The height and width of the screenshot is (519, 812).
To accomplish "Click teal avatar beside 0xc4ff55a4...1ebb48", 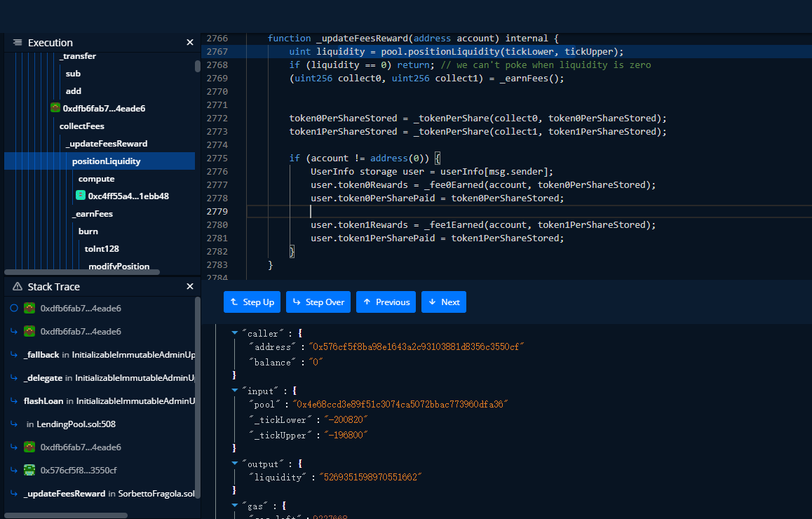I will (81, 195).
